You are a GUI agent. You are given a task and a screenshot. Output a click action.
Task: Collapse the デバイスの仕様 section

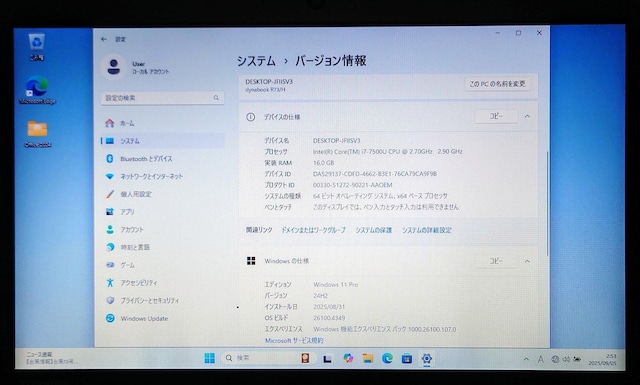tap(527, 116)
